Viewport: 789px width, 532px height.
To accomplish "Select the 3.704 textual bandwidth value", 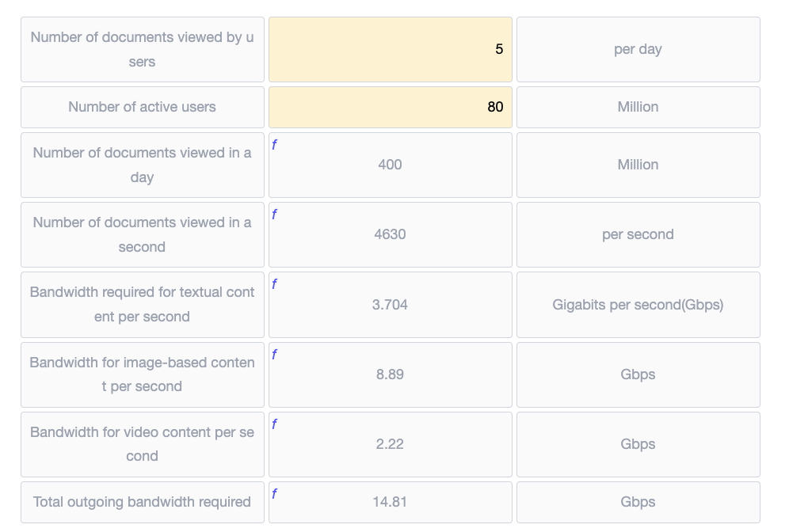I will 390,305.
